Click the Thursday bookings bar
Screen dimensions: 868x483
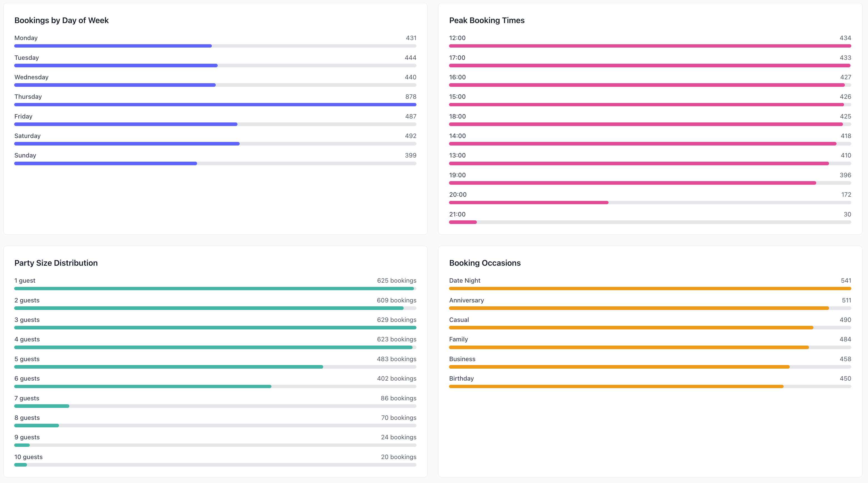click(x=215, y=104)
